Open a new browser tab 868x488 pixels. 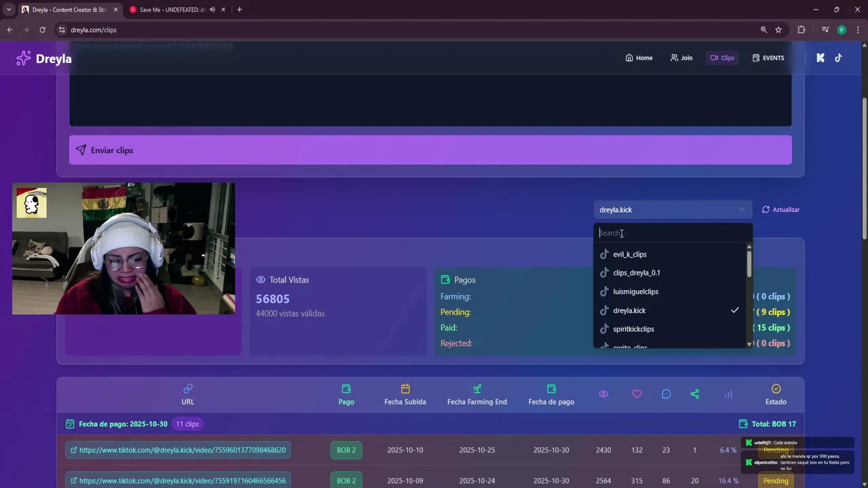tap(239, 9)
